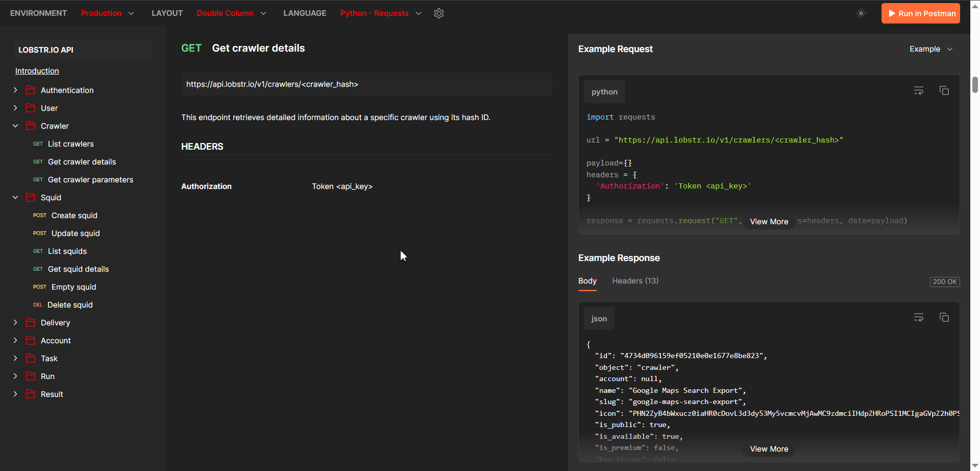The height and width of the screenshot is (471, 980).
Task: Expand the Result folder chevron
Action: tap(15, 394)
